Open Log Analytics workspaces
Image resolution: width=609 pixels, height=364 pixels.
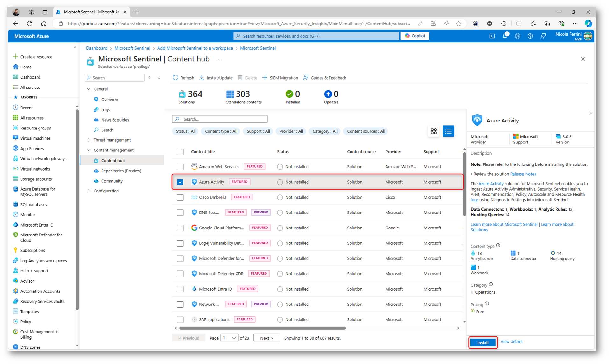pos(40,261)
